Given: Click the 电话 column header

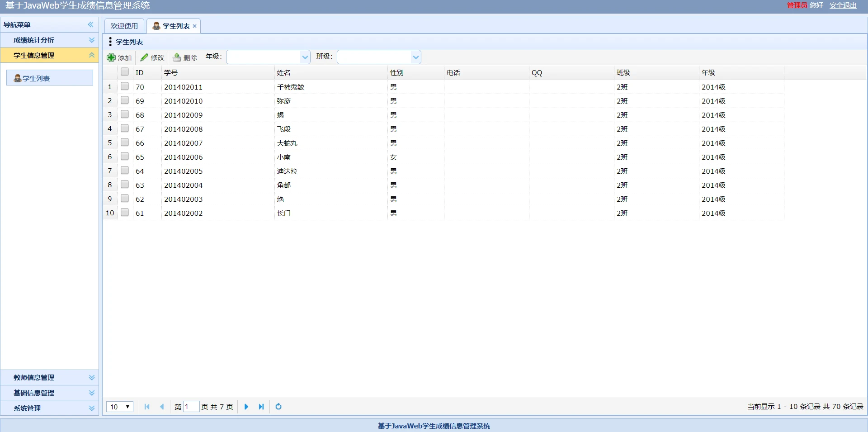Looking at the screenshot, I should 486,72.
